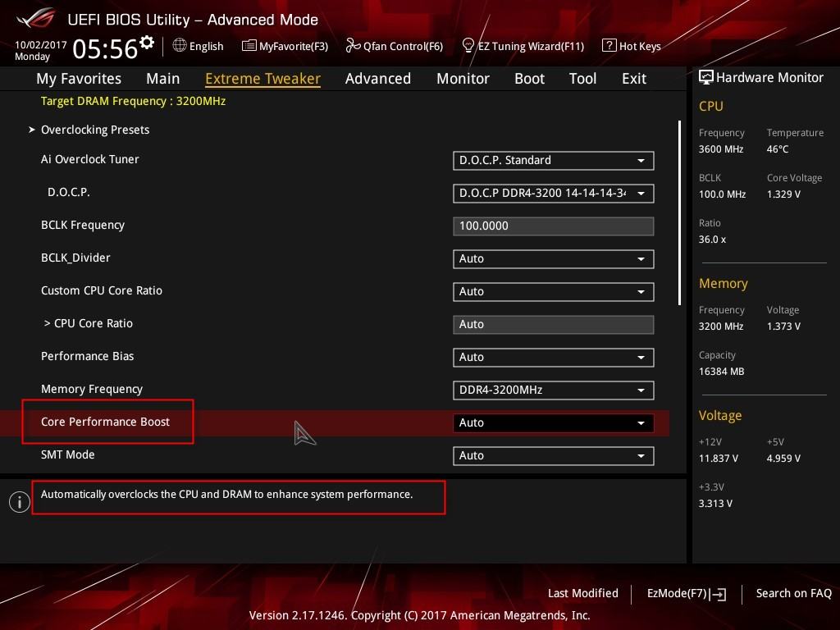Screen dimensions: 840x630
Task: Open the Tool tab
Action: tap(582, 79)
